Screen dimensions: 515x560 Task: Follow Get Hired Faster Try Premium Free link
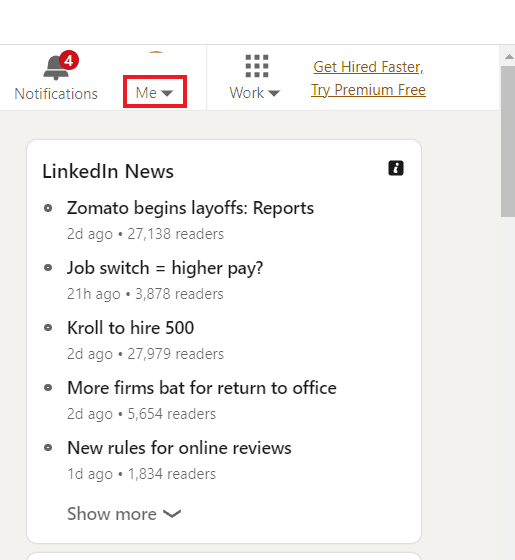point(368,78)
